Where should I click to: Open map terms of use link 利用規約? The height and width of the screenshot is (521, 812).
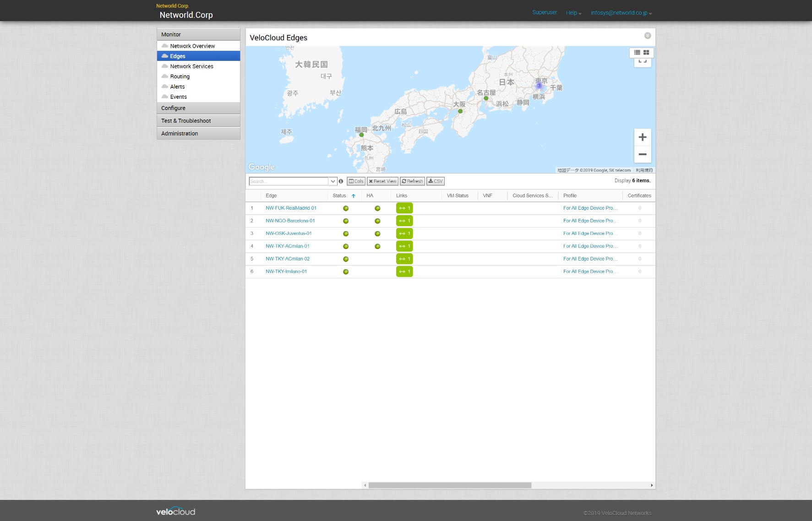pos(644,170)
